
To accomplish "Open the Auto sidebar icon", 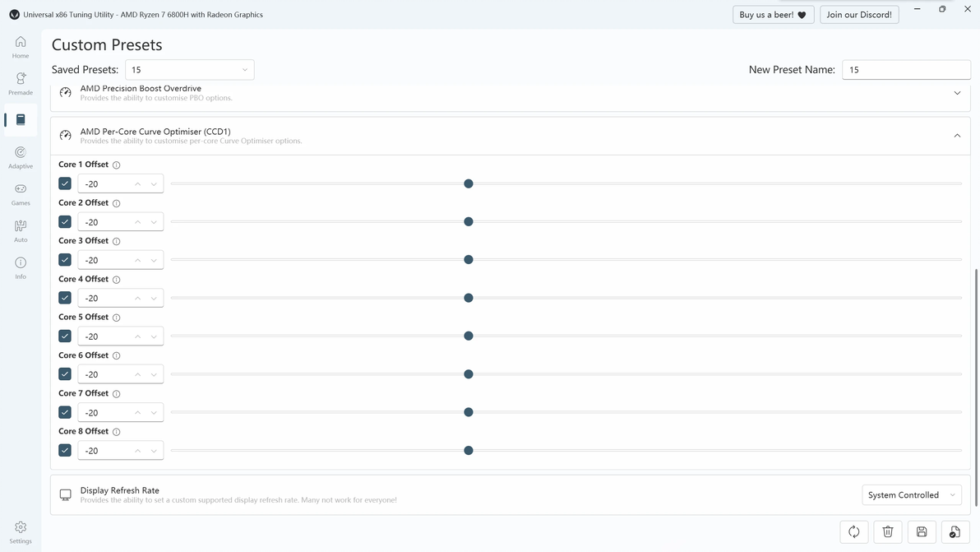I will 21,230.
